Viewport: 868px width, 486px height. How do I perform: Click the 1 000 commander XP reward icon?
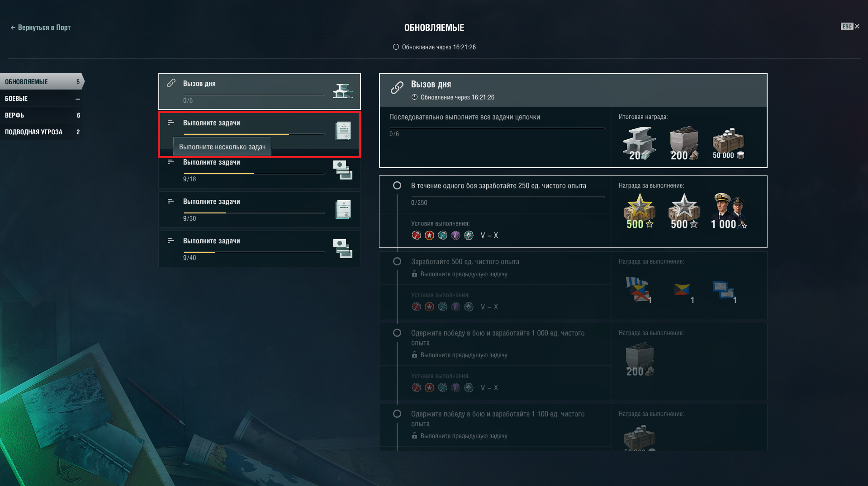[729, 211]
